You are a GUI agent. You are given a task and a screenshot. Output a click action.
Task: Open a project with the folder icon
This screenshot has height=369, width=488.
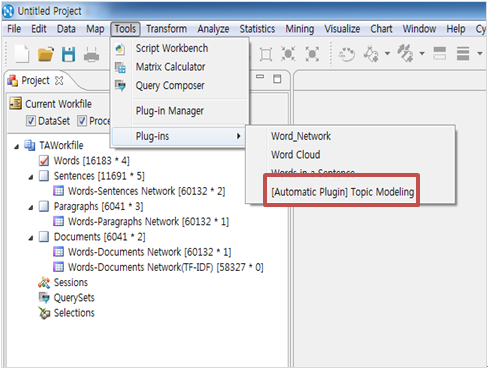[46, 54]
